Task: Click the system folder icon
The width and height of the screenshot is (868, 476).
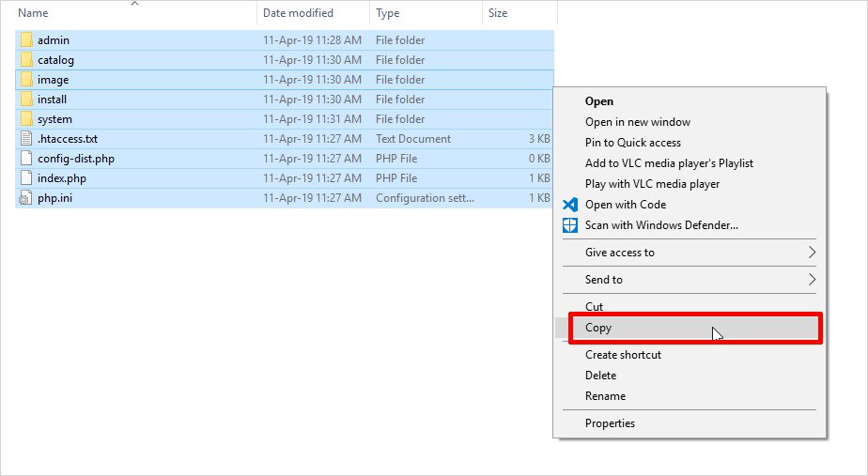Action: tap(26, 119)
